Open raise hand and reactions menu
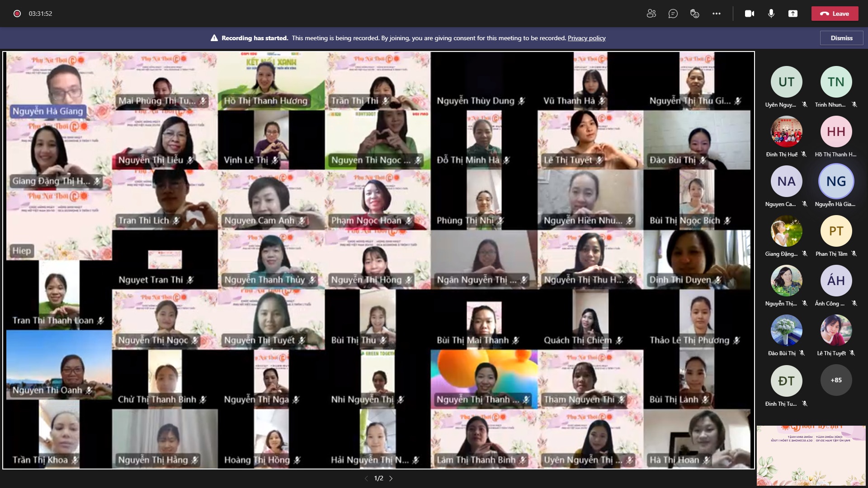The image size is (868, 488). [x=695, y=14]
